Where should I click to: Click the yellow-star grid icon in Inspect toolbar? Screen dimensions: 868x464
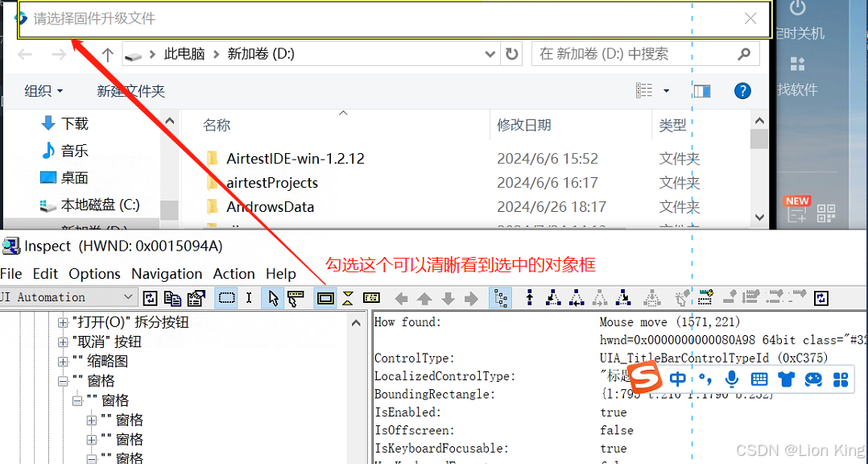(x=705, y=298)
